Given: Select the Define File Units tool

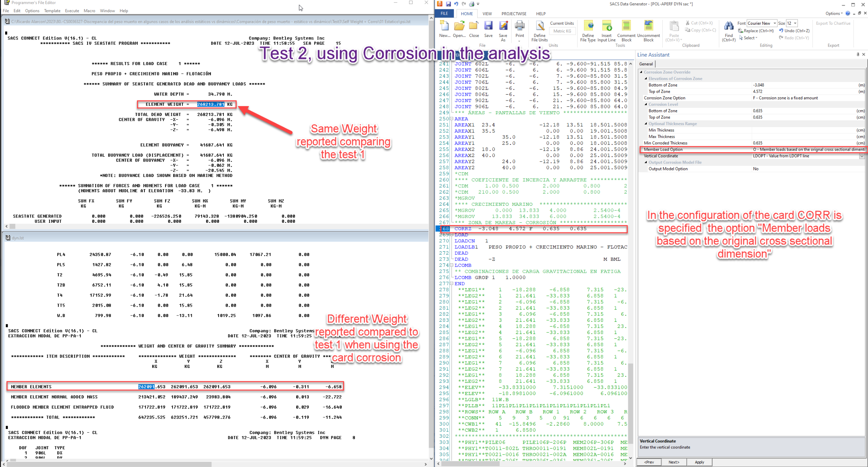Looking at the screenshot, I should pos(539,31).
